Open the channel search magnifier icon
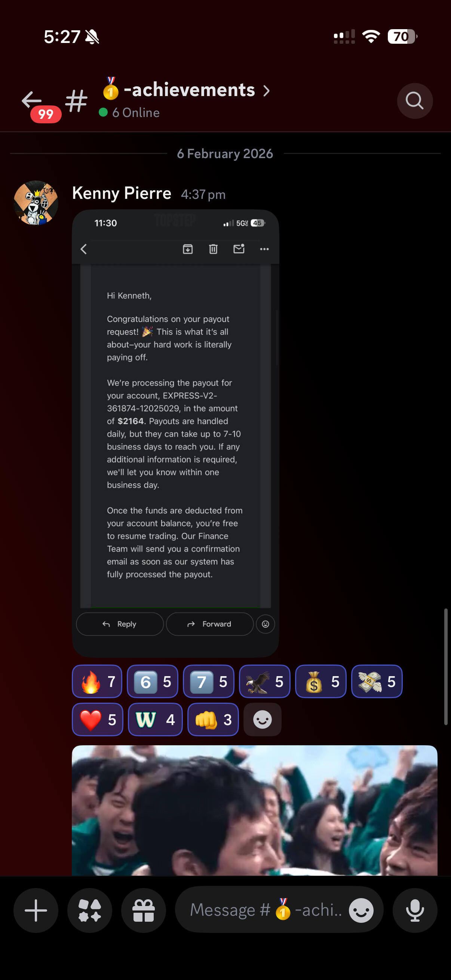The width and height of the screenshot is (451, 980). 414,101
